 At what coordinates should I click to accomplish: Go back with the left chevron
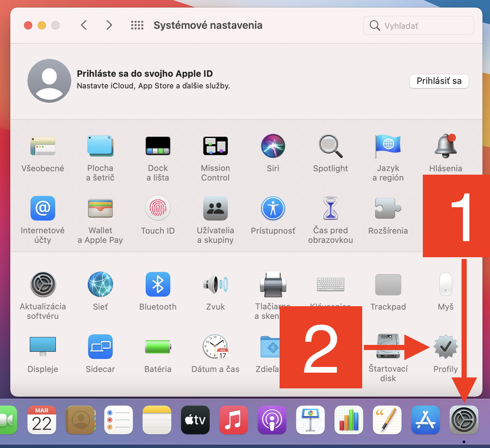click(x=84, y=25)
